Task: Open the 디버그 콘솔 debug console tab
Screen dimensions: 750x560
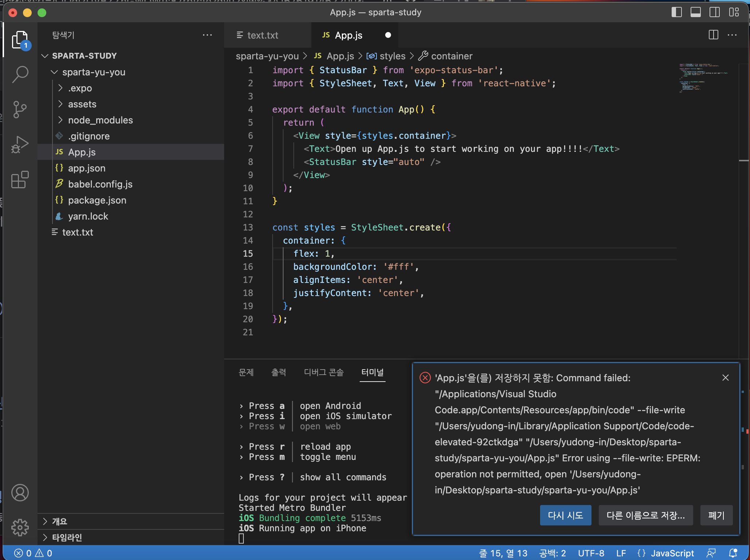Action: click(x=324, y=372)
